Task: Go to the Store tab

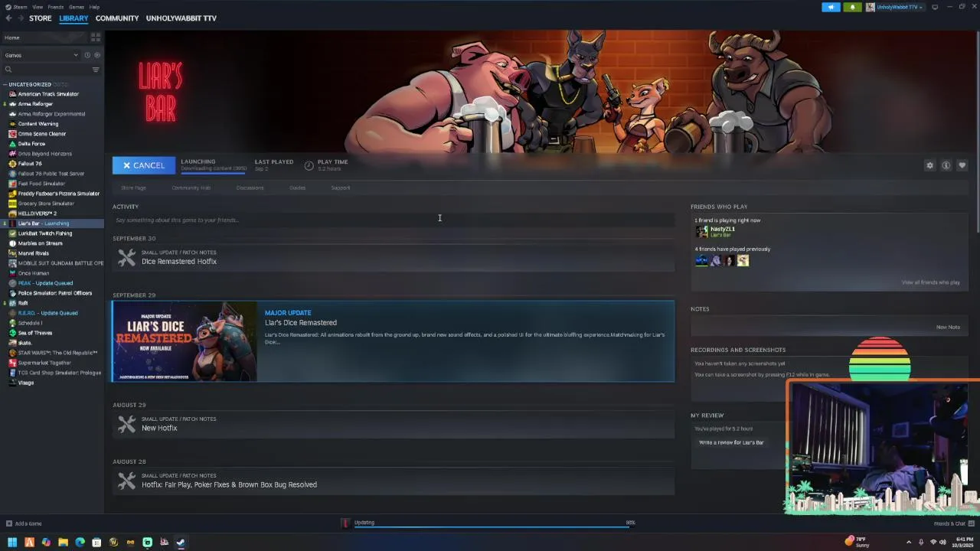Action: tap(41, 18)
